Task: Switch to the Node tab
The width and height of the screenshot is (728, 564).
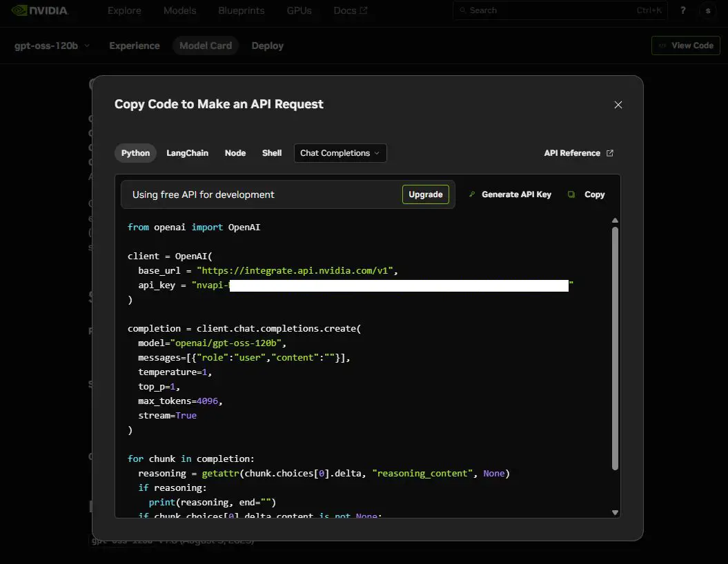Action: click(x=235, y=153)
